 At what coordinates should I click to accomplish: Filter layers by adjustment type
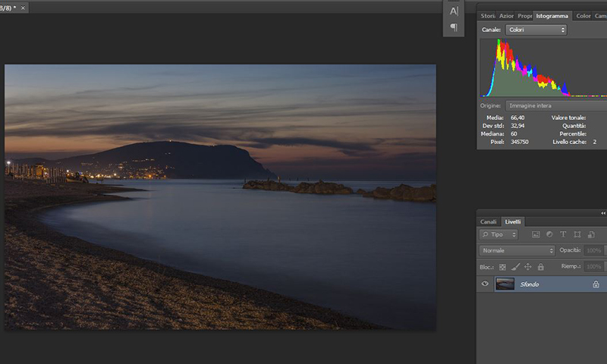tap(549, 234)
